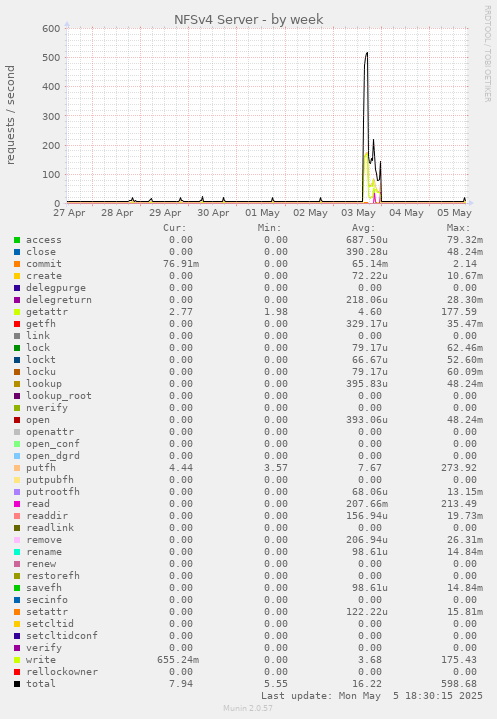497x719 pixels.
Task: Select the write legend color swatch
Action: (17, 660)
